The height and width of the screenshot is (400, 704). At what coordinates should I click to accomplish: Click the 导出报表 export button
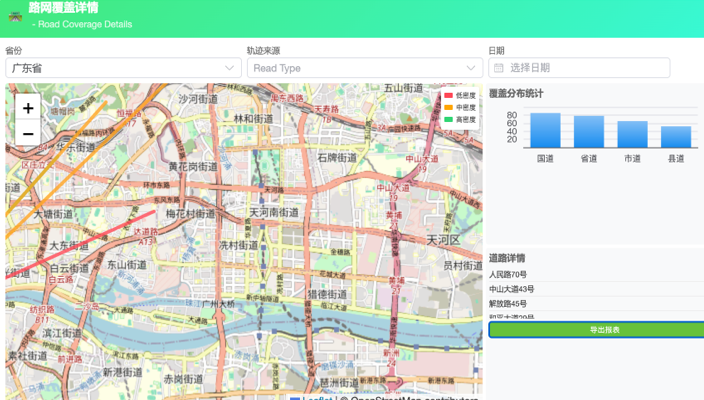597,330
